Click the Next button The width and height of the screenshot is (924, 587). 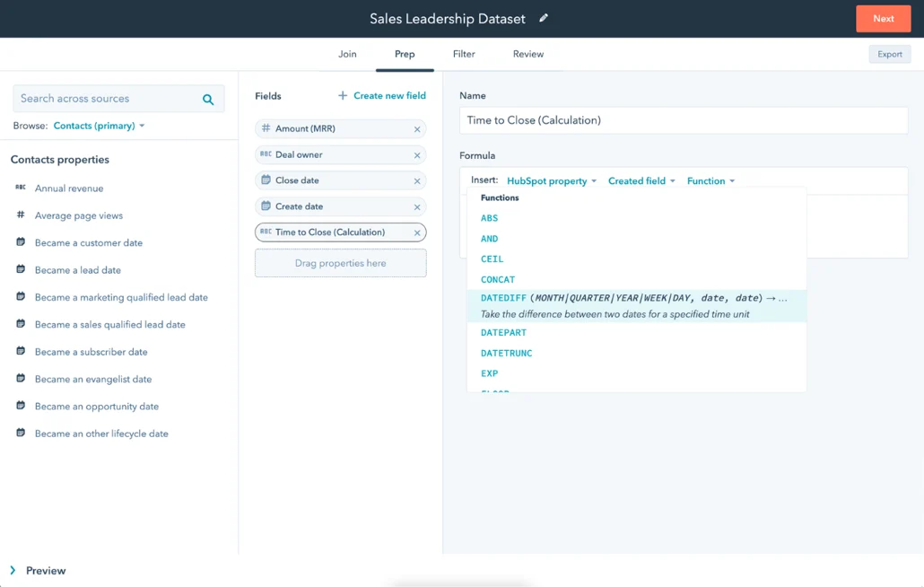pos(883,18)
